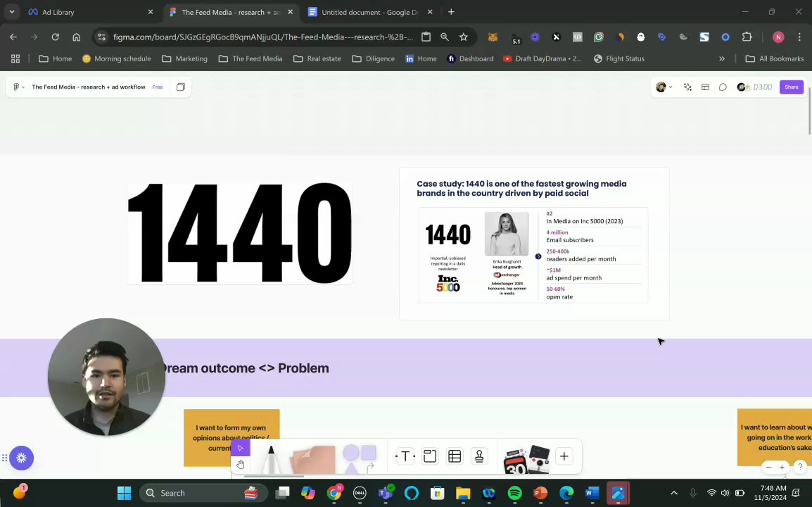812x507 pixels.
Task: Reload the current page
Action: [x=55, y=37]
